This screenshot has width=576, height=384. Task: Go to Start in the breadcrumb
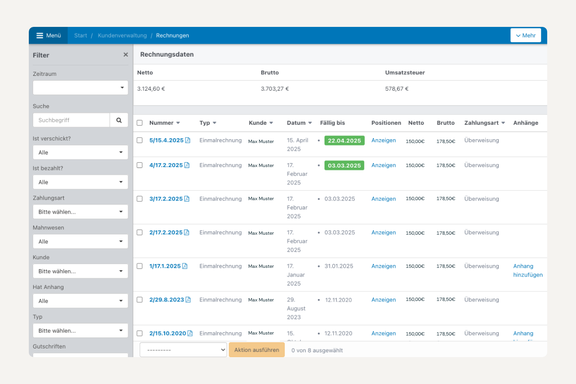[x=80, y=36]
